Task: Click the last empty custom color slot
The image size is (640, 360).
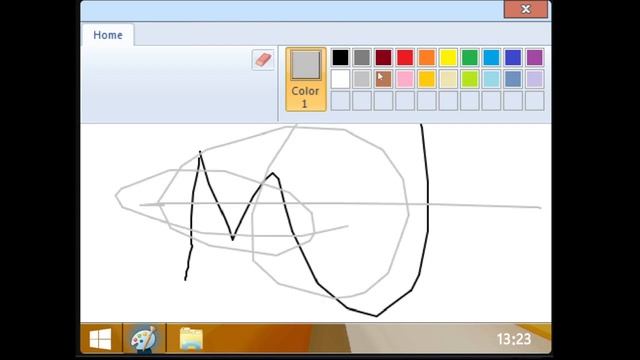Action: [535, 101]
